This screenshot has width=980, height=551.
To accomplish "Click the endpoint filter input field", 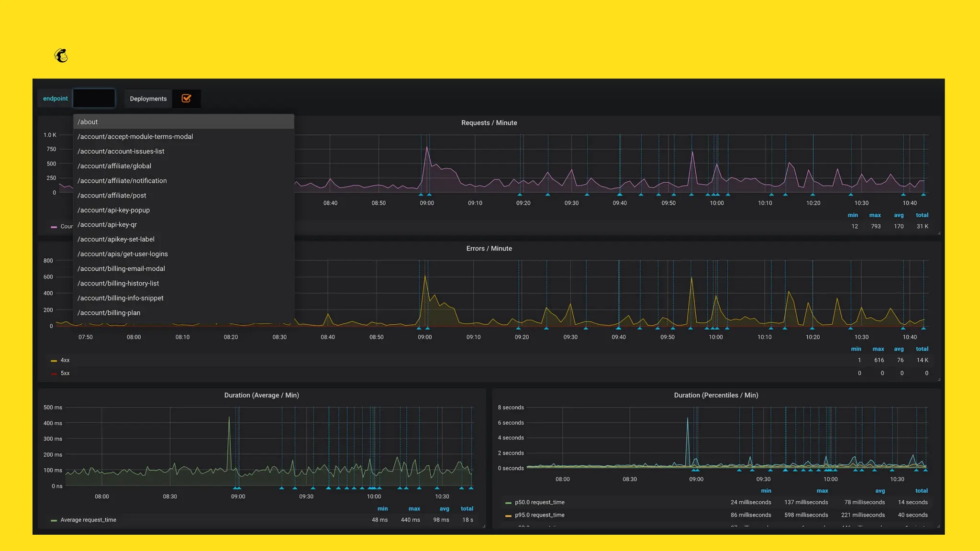I will pos(94,99).
